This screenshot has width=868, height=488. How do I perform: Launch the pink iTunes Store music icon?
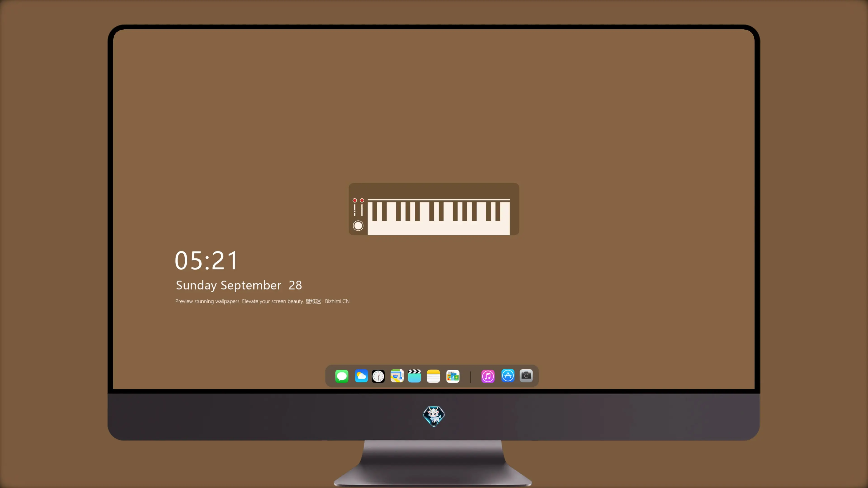point(488,376)
